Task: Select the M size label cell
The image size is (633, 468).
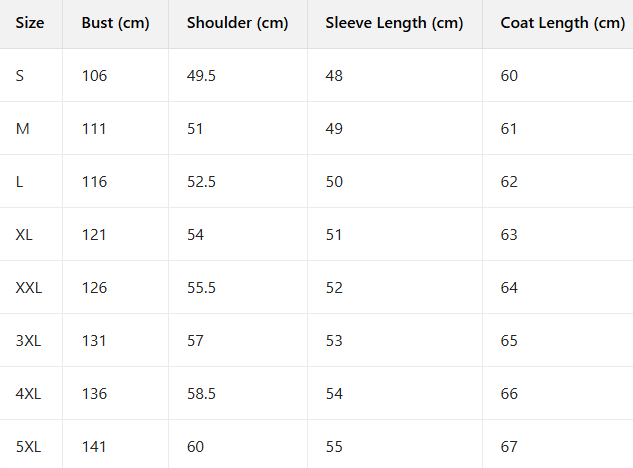Action: click(22, 129)
